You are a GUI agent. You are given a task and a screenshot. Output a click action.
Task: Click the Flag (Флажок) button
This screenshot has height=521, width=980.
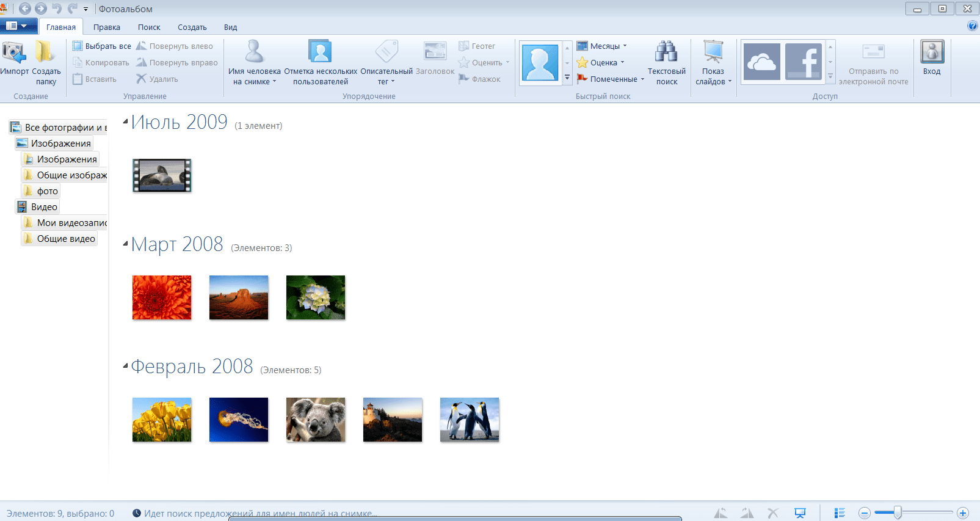[x=479, y=79]
